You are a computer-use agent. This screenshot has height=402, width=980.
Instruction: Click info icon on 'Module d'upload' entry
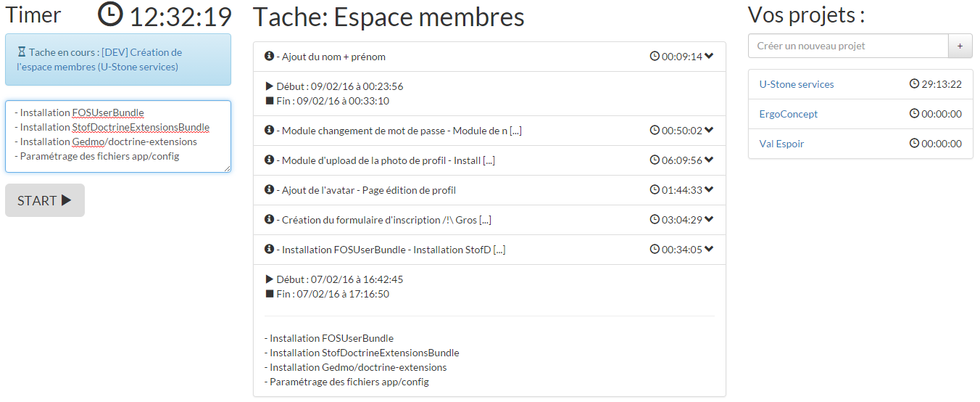[x=269, y=160]
